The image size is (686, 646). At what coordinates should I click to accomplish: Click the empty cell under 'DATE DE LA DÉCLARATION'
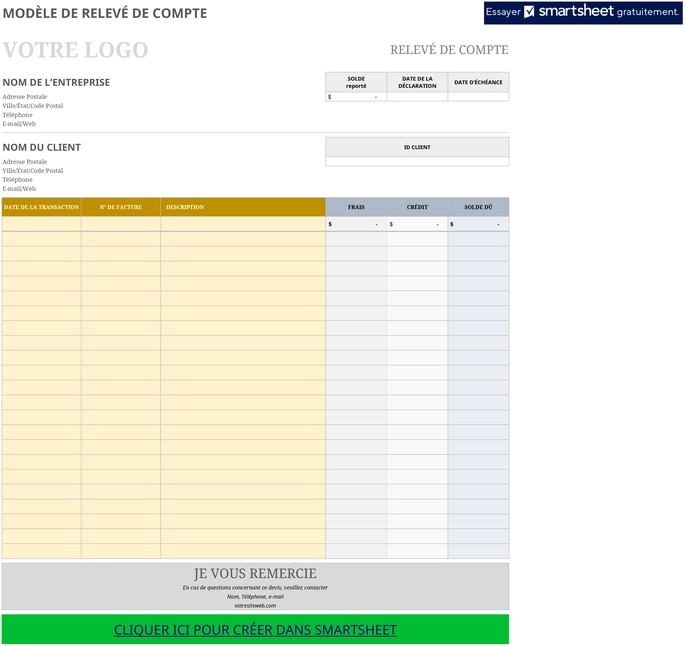coord(417,97)
